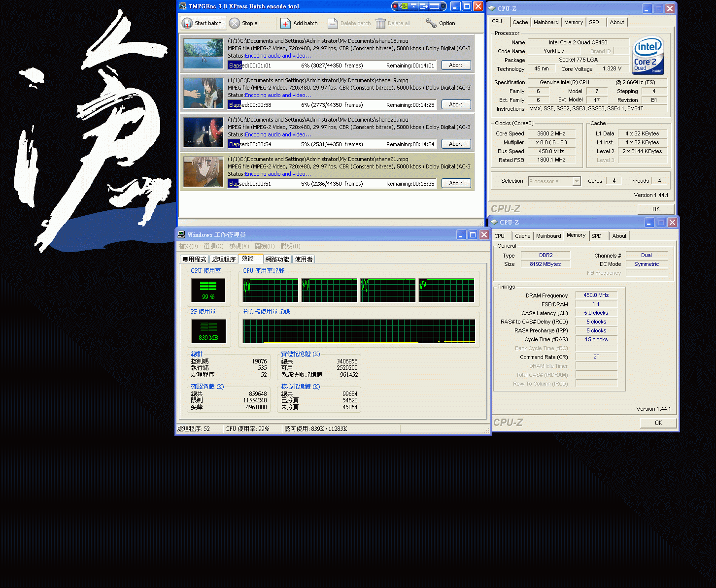Click the lower CPU-Z window title icon
Image resolution: width=716 pixels, height=588 pixels.
click(x=494, y=222)
